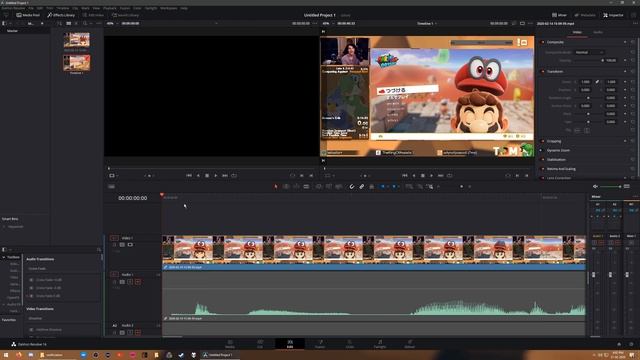This screenshot has width=640, height=360.
Task: Collapse the Toolbox tree in Effects Library
Action: click(x=4, y=257)
